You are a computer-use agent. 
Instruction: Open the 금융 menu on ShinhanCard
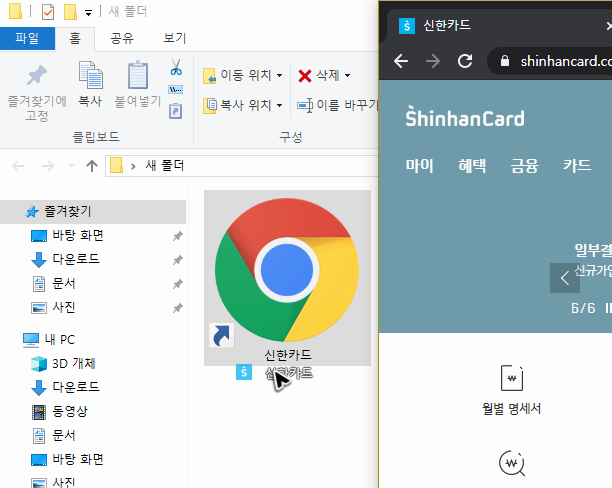pos(524,166)
